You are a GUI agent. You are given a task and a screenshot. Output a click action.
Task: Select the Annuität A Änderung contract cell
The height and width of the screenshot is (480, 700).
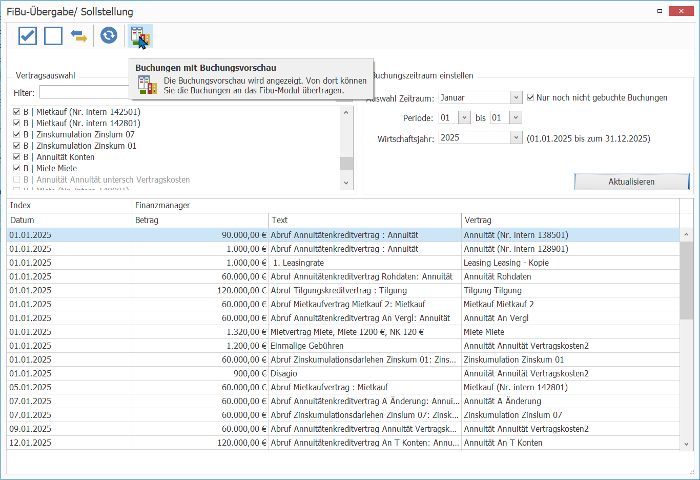(x=571, y=401)
